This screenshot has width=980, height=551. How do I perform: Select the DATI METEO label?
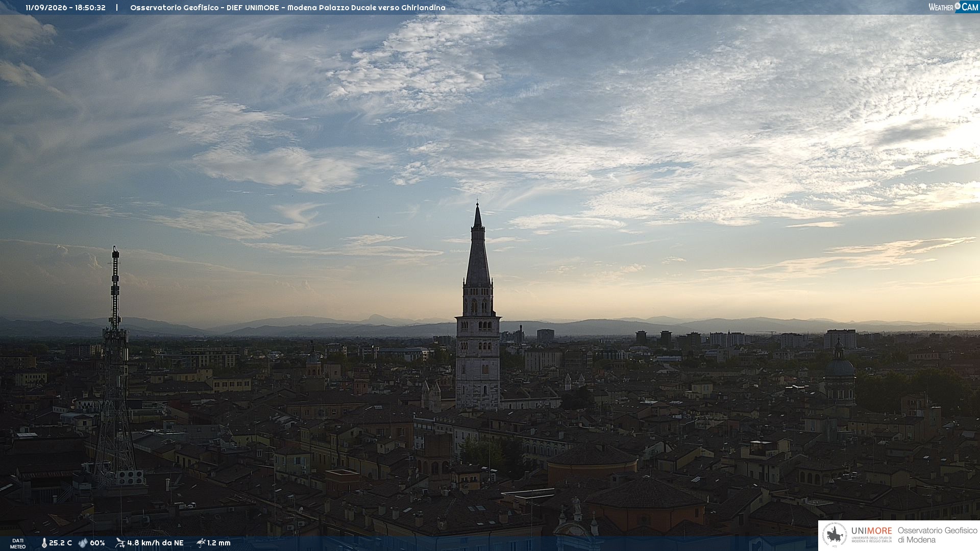click(18, 543)
